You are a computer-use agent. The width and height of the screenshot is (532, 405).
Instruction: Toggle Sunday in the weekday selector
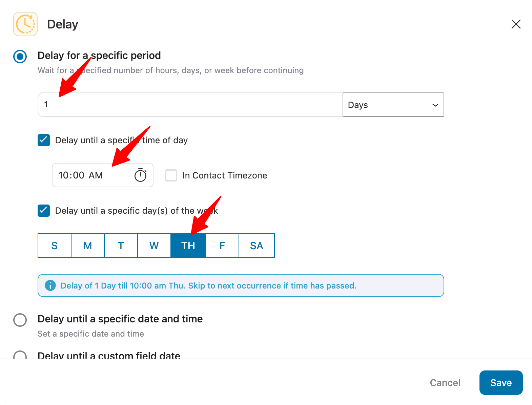[54, 246]
